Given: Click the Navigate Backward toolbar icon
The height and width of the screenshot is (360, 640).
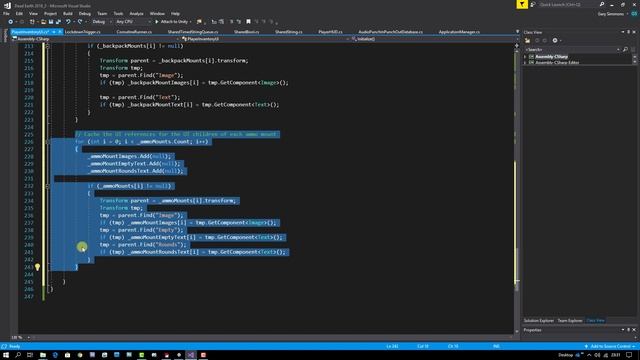Looking at the screenshot, I should (x=11, y=22).
